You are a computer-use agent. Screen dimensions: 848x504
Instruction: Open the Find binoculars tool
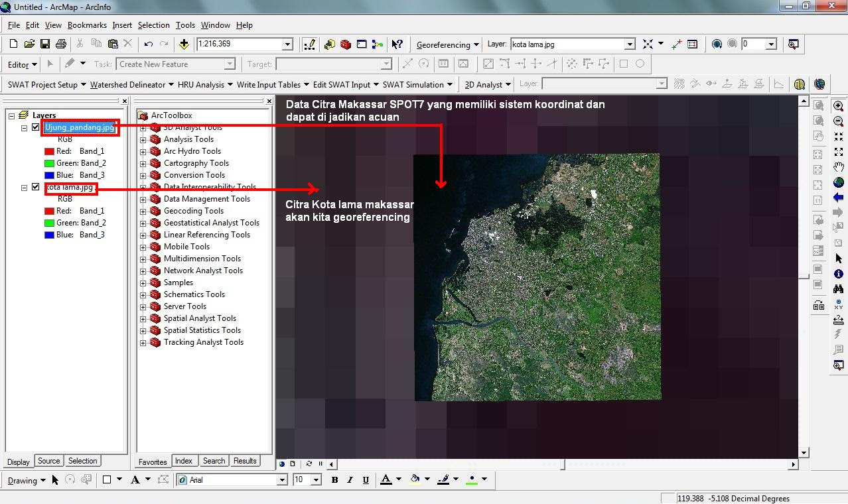point(839,289)
